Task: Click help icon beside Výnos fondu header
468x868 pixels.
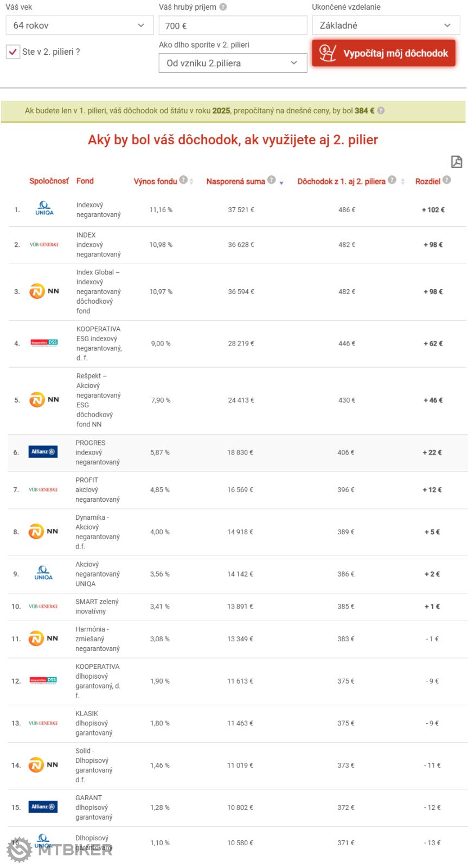Action: (x=183, y=180)
